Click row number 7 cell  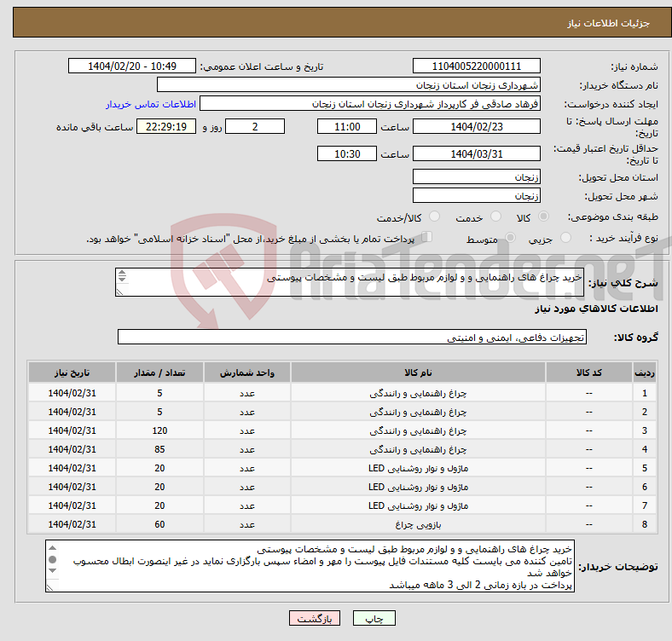(644, 506)
